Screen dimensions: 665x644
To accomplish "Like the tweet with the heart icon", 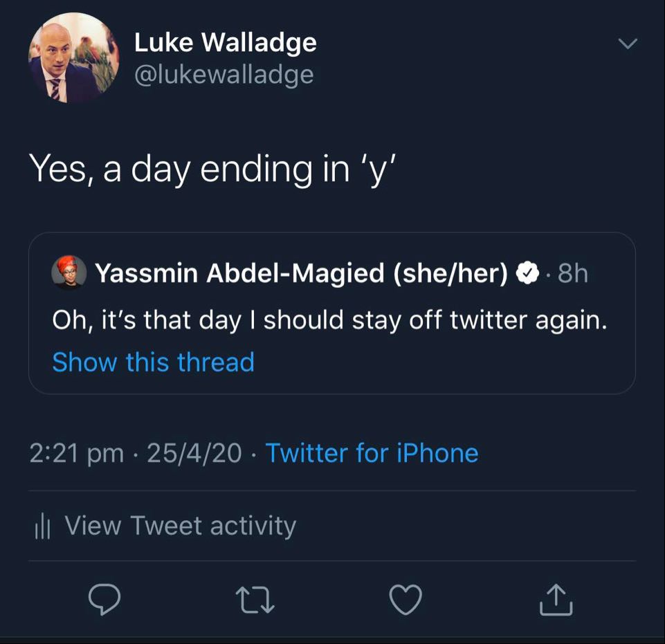I will coord(406,600).
